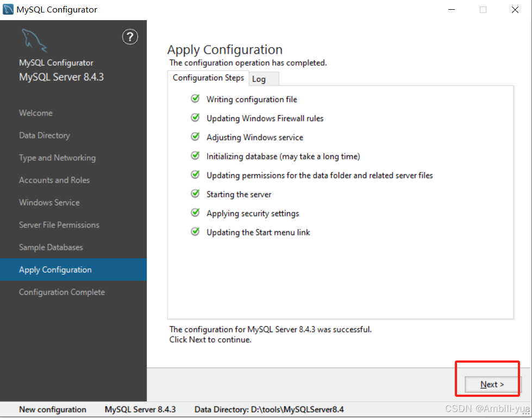Click 'MySQL Server 8.4.3' status bar entry
The height and width of the screenshot is (418, 532).
(x=140, y=409)
